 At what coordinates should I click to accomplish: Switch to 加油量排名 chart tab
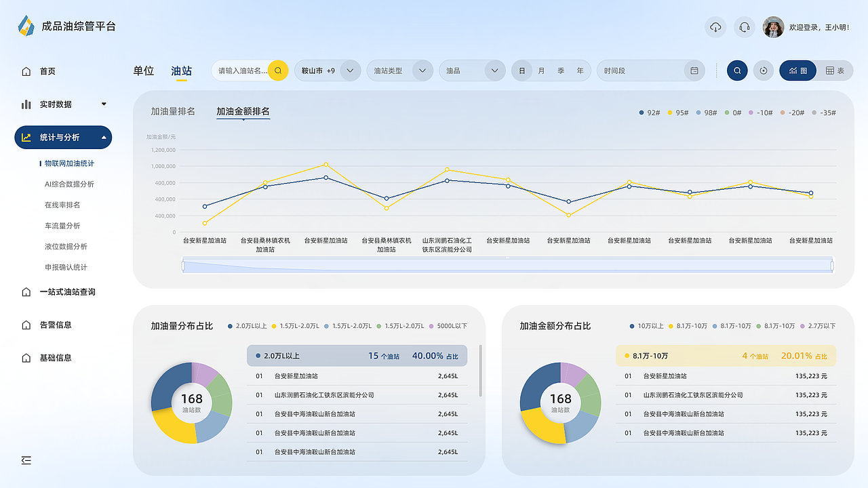(x=173, y=111)
